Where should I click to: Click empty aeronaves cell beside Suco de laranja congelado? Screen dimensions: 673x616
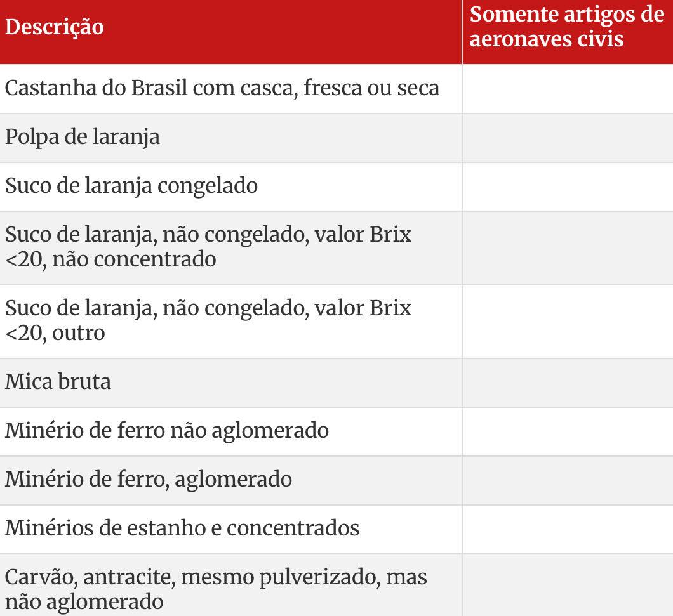(567, 186)
